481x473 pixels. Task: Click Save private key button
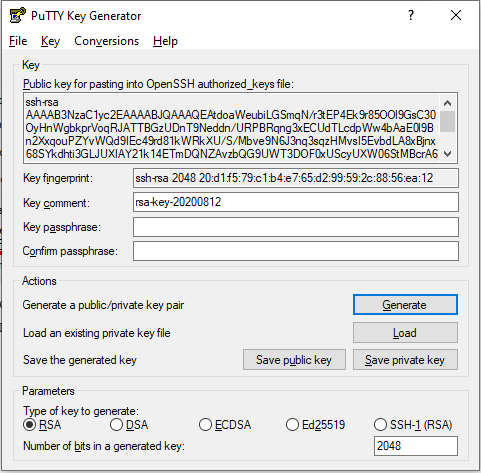pyautogui.click(x=405, y=360)
